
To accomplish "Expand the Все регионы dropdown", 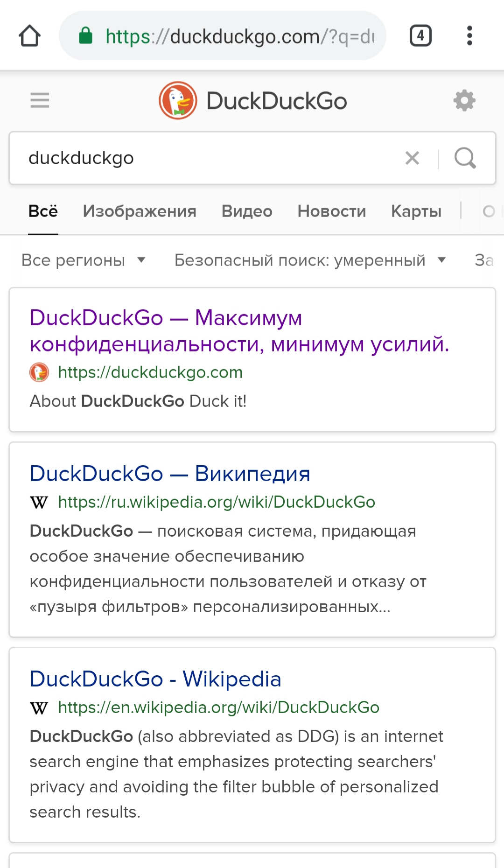I will [84, 260].
